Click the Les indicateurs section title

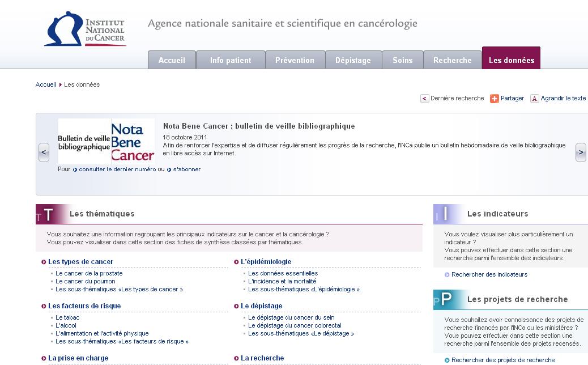[497, 214]
